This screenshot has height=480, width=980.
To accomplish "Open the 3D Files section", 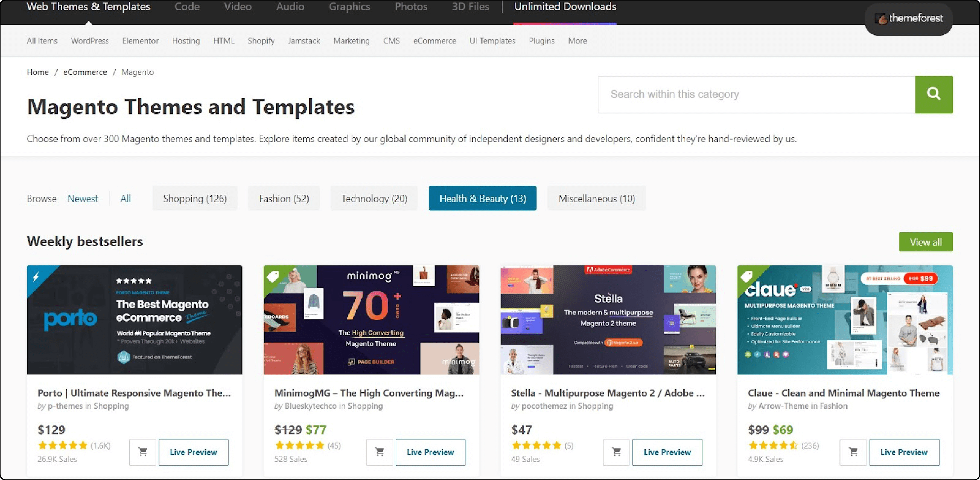I will point(470,7).
